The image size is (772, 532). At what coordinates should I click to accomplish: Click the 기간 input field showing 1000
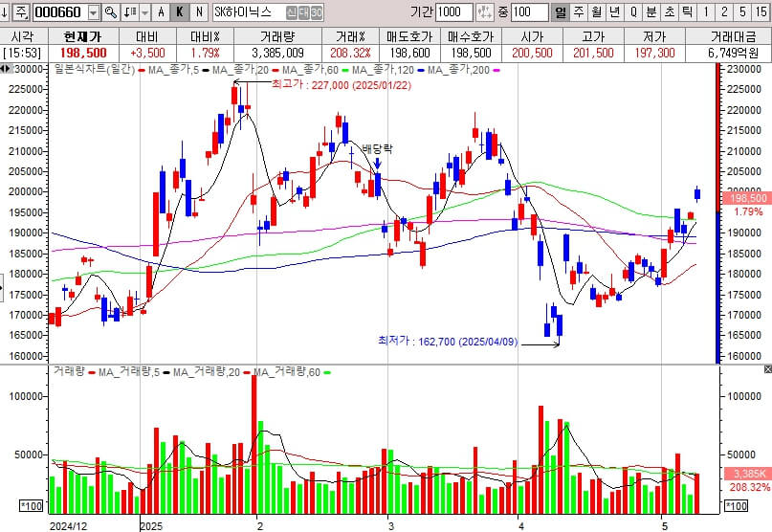click(454, 11)
